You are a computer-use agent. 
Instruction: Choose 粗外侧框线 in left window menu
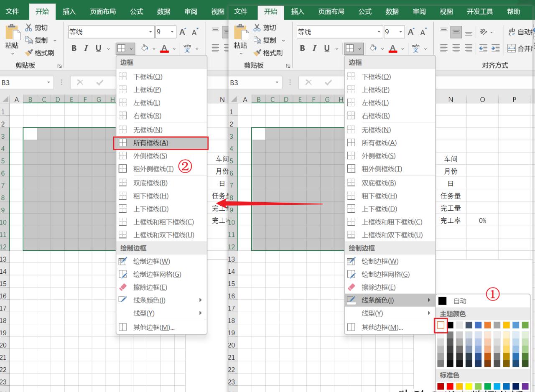coord(161,169)
